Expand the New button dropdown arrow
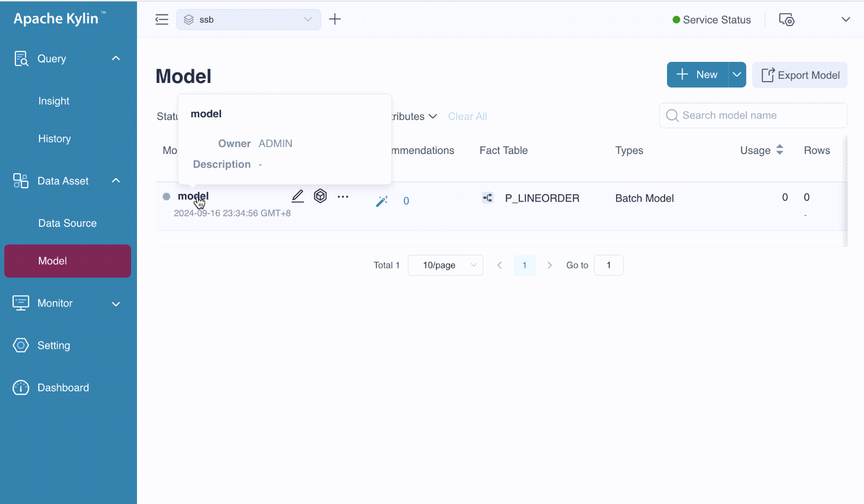 (737, 75)
